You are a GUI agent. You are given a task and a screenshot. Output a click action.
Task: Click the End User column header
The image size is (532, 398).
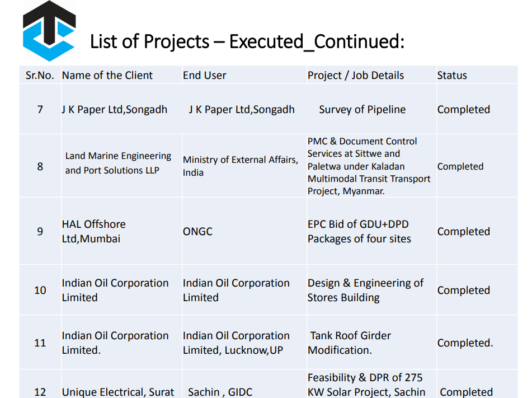click(x=205, y=76)
